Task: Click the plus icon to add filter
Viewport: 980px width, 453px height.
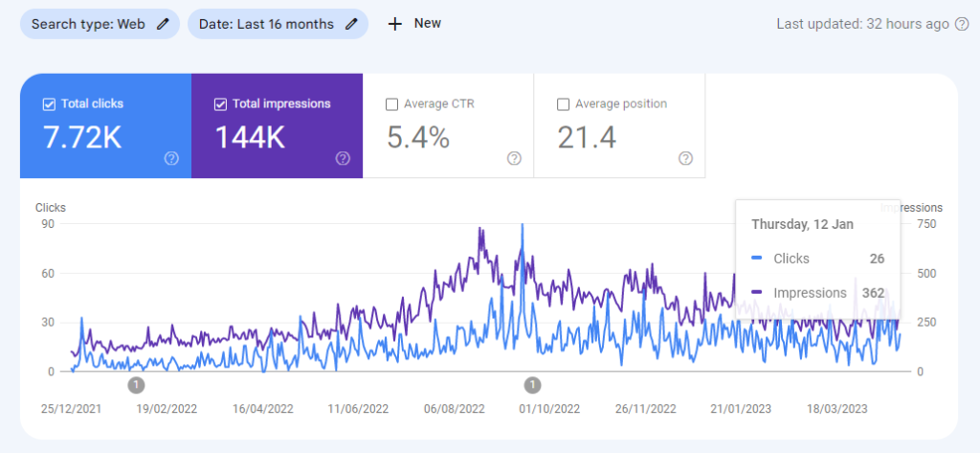Action: coord(395,24)
